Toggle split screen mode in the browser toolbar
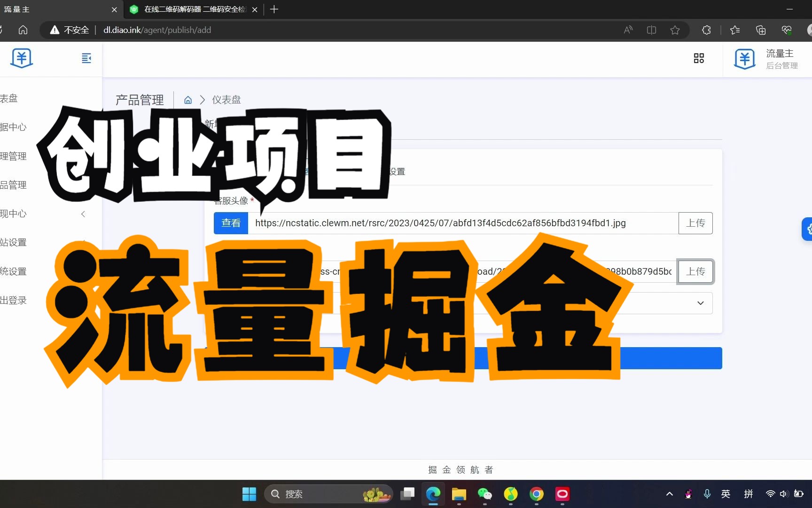Screen dimensions: 812x508 651,30
